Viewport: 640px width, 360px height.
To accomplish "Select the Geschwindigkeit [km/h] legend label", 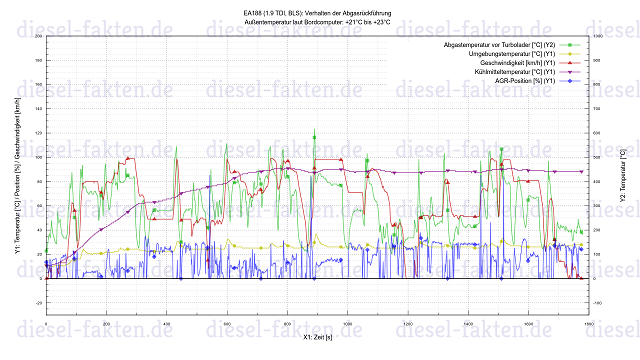I will point(518,63).
